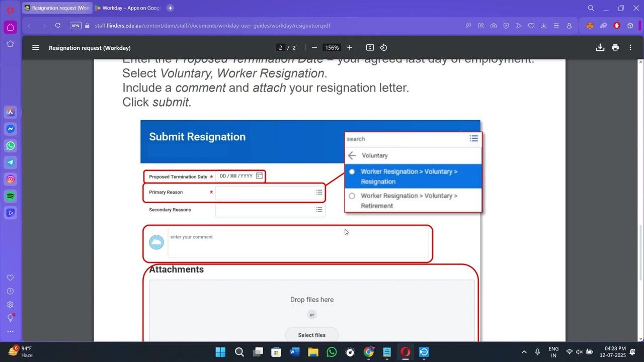Open the Opera snapshot camera icon
This screenshot has width=644, height=362.
pyautogui.click(x=494, y=26)
